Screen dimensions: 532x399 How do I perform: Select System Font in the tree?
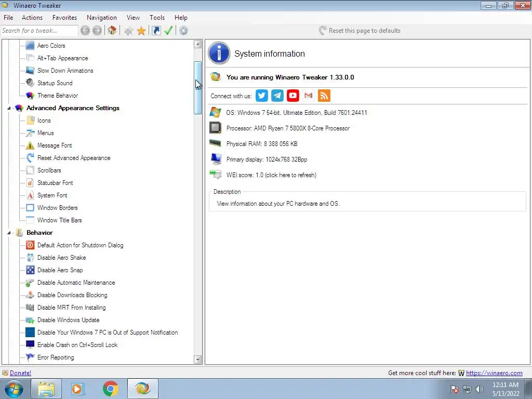52,195
